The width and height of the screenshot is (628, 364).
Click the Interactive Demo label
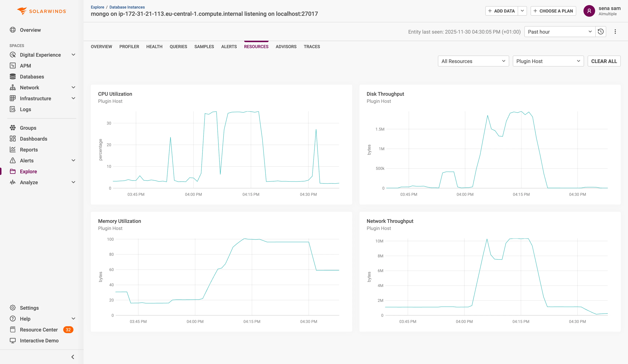click(x=39, y=341)
